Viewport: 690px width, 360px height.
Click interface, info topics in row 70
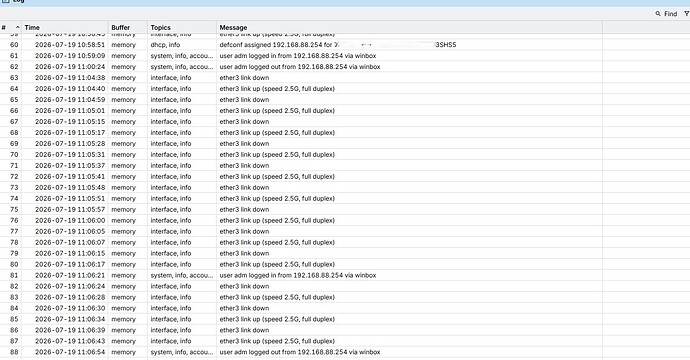pos(171,154)
